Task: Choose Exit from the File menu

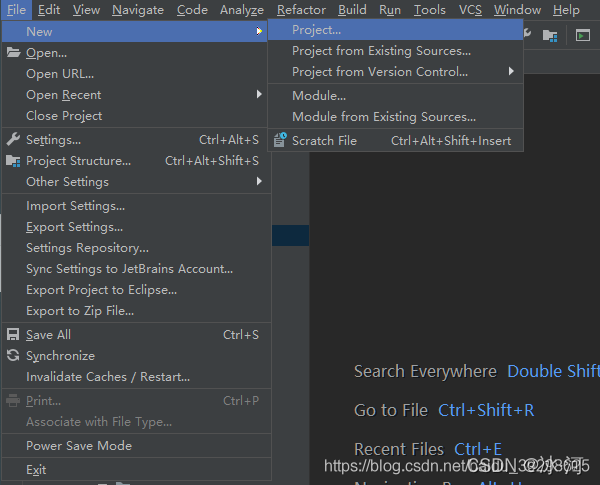Action: coord(136,470)
